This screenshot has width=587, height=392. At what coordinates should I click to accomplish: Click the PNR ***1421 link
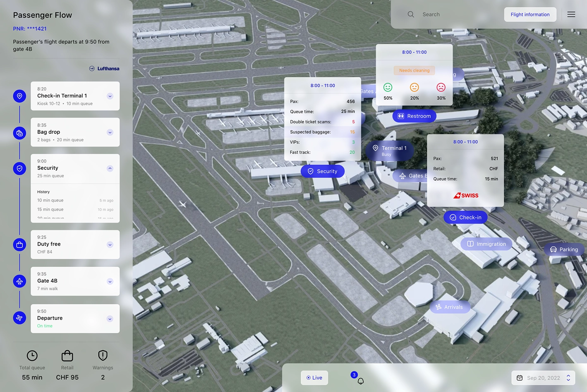coord(30,29)
